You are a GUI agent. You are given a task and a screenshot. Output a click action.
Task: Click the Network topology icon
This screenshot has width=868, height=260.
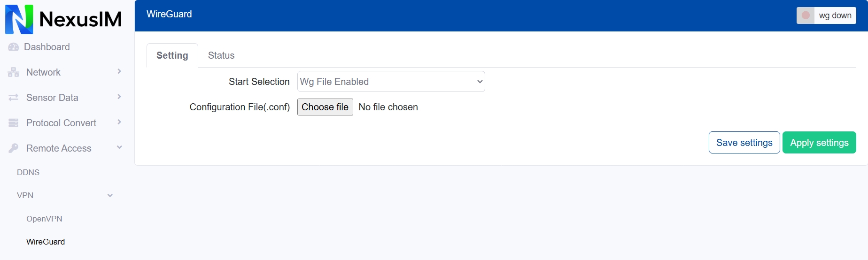(14, 72)
